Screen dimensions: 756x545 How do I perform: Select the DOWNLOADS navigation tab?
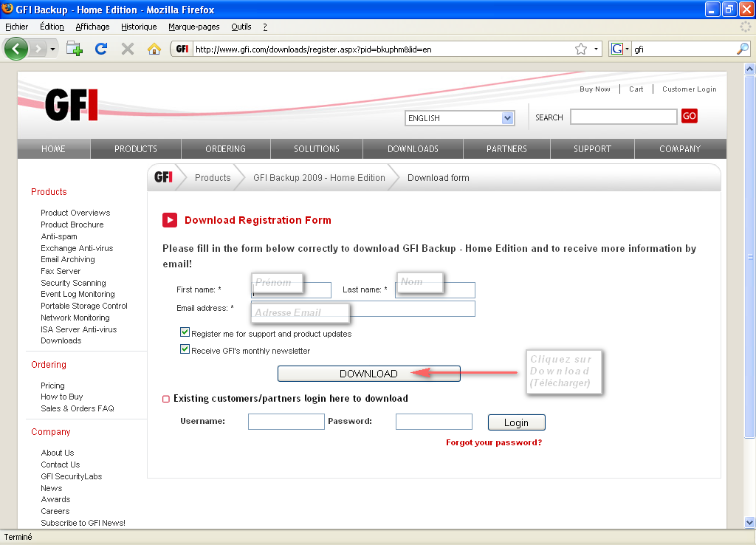(x=413, y=149)
